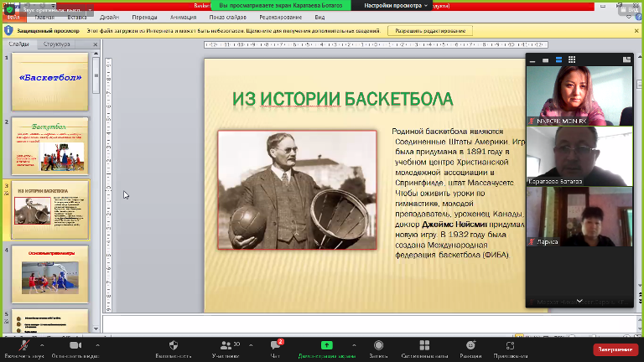Expand the arrow next to Participants
644x362 pixels.
pyautogui.click(x=251, y=345)
